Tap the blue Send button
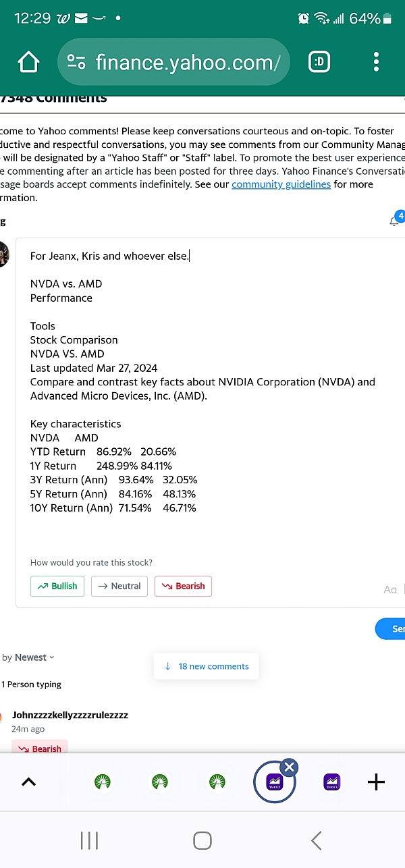 click(x=391, y=628)
